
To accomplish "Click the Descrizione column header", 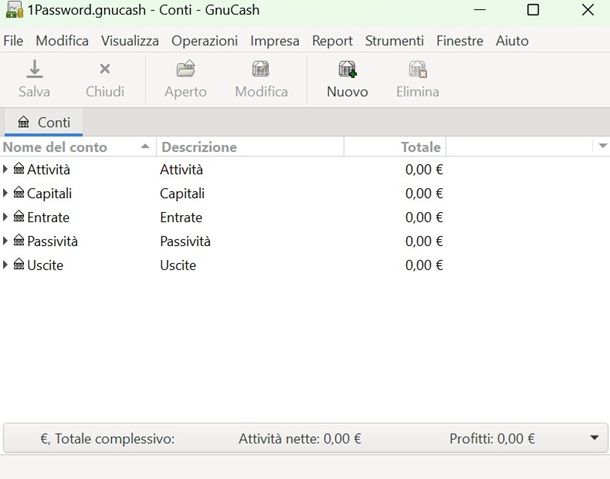I will 250,147.
